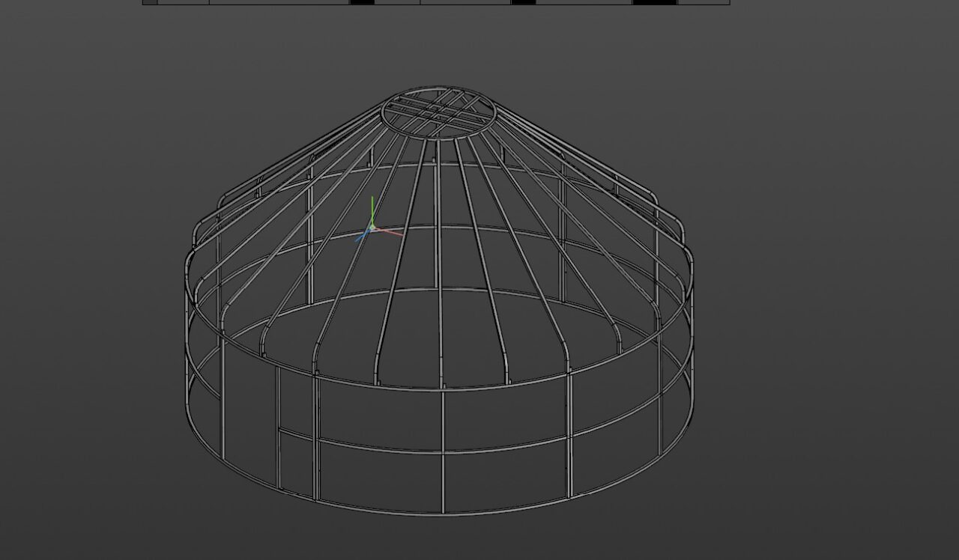Select the door frame crossbar on left wall

pos(297,433)
